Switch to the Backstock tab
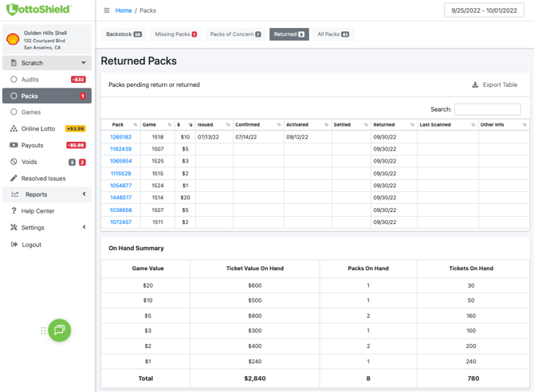Image resolution: width=534 pixels, height=392 pixels. (x=124, y=34)
